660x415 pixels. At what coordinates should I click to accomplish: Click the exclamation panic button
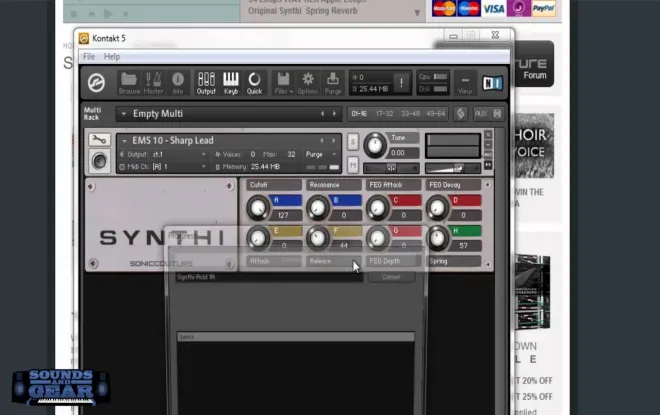(401, 82)
